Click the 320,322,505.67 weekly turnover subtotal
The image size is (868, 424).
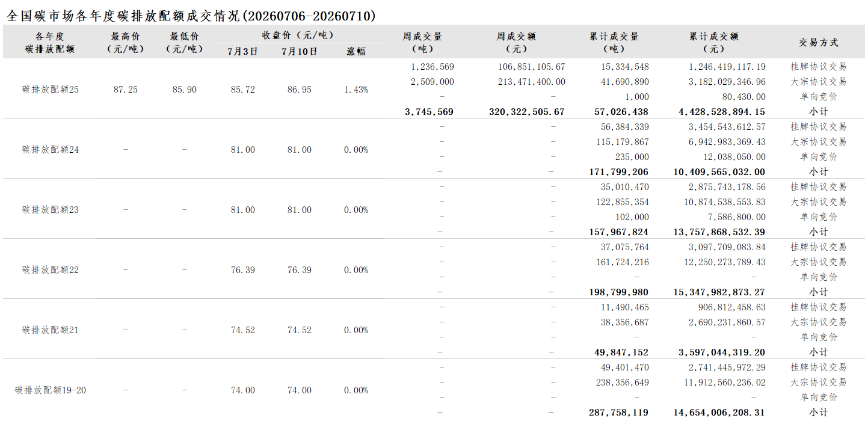click(527, 112)
